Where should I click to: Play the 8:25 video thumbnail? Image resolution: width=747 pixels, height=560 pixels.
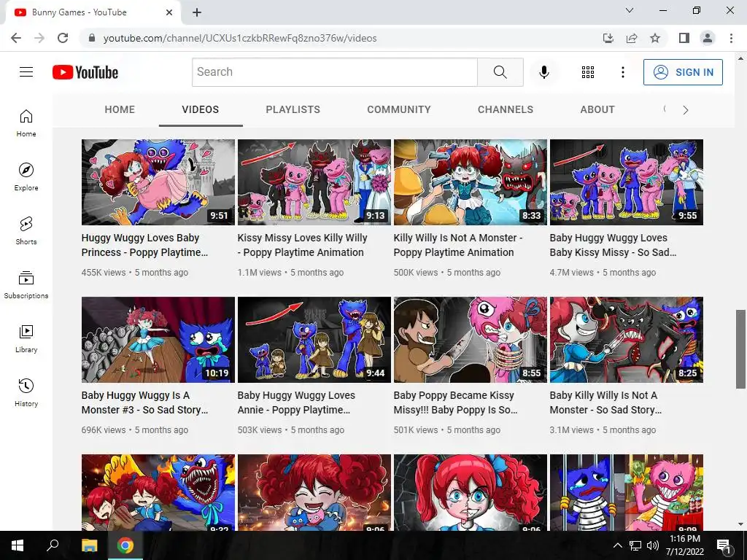[x=627, y=340]
